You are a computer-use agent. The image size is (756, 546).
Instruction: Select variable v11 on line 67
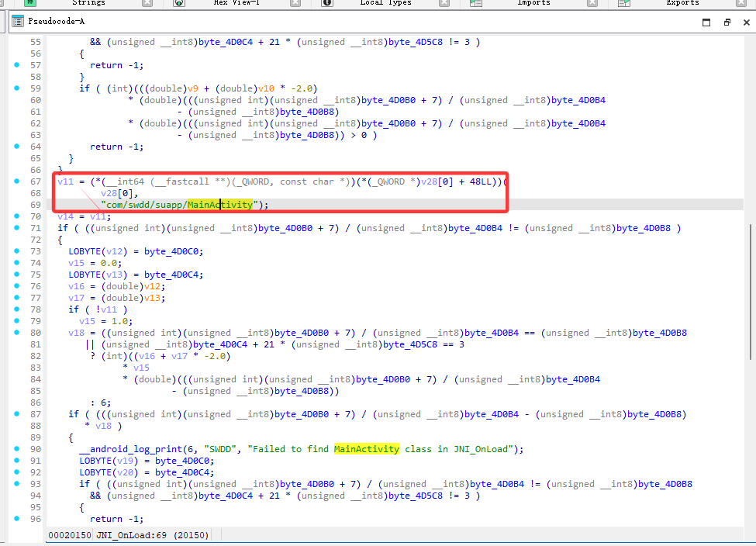coord(66,181)
